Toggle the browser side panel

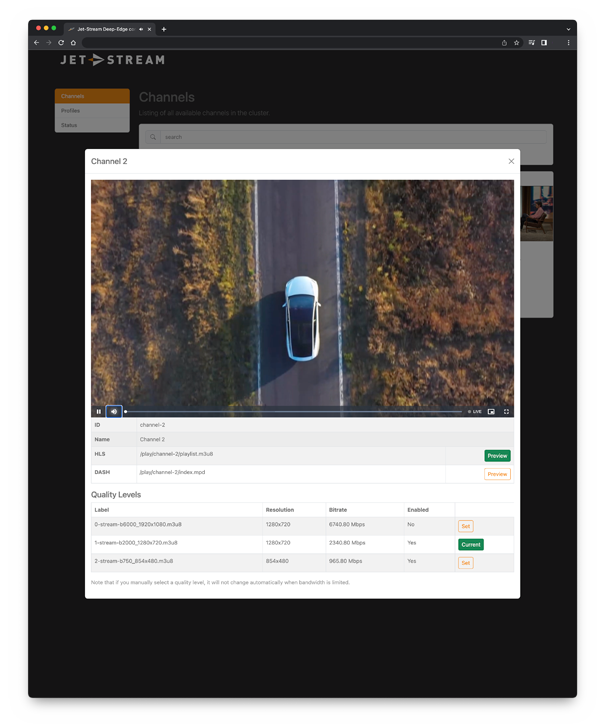click(544, 42)
